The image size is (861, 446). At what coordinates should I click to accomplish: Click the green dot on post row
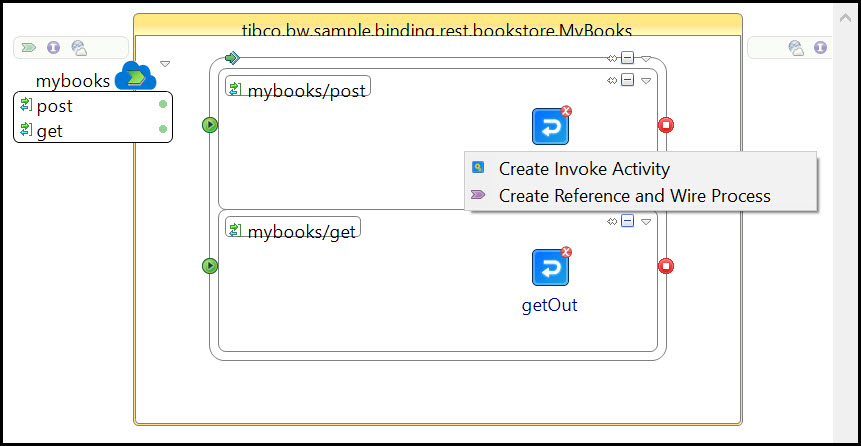point(163,104)
